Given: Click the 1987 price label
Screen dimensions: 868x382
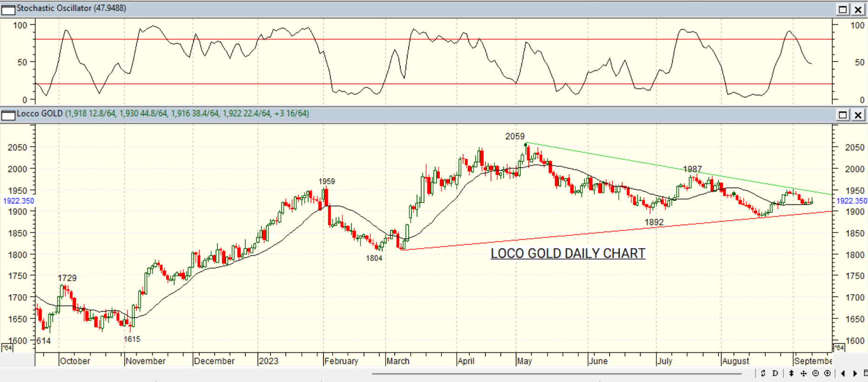Looking at the screenshot, I should pos(692,169).
